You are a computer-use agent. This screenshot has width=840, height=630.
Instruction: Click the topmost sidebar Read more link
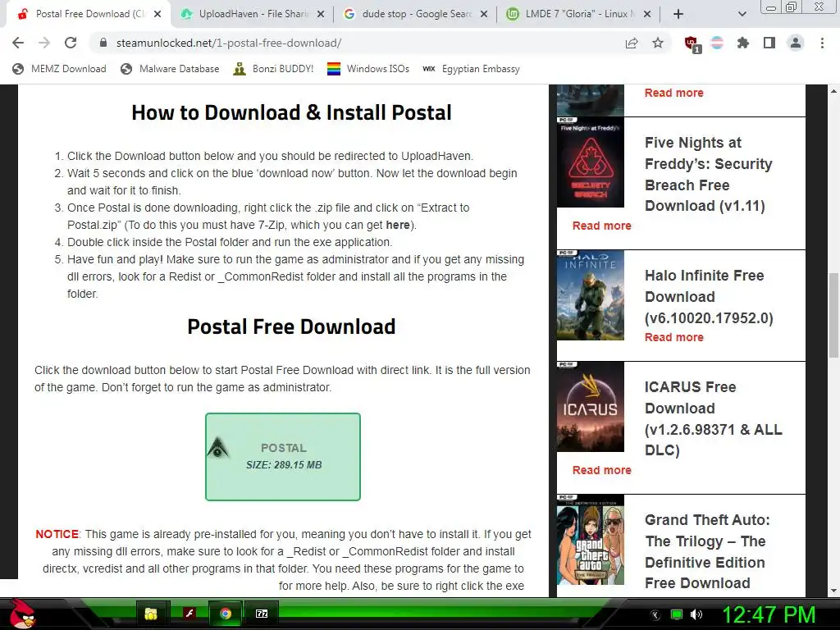[x=674, y=93]
